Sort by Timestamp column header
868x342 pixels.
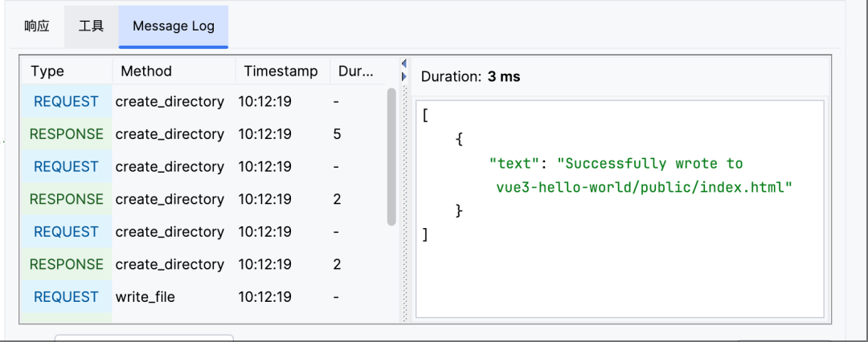point(283,71)
